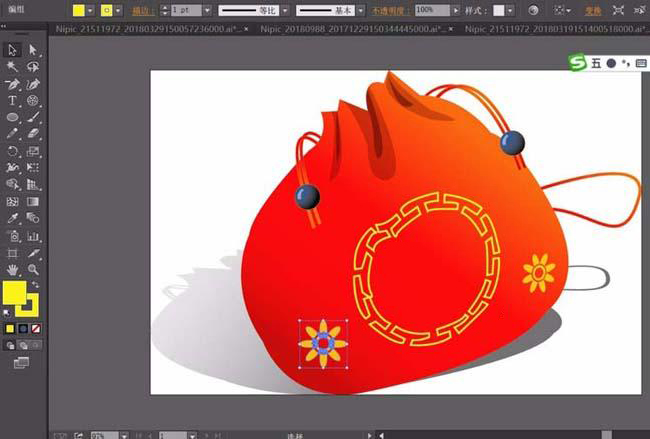Screen dimensions: 650x439
Task: Select the Ellipse shape tool
Action: (x=13, y=118)
